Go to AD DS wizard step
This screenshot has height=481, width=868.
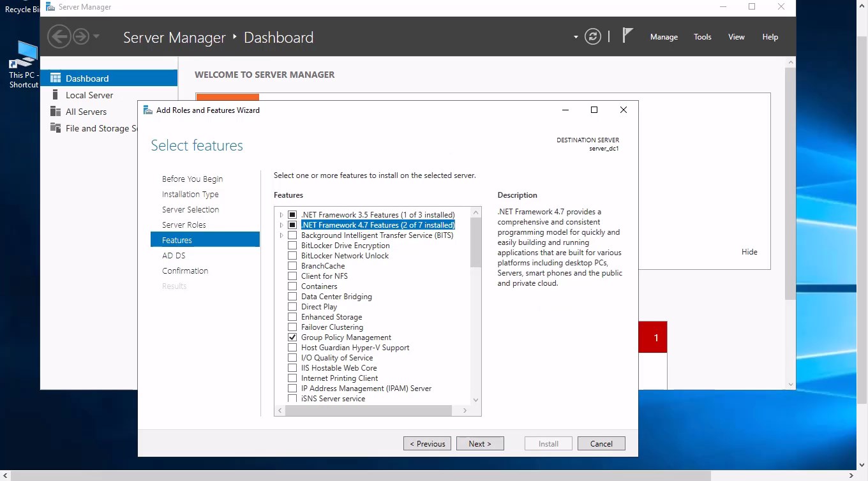click(x=174, y=256)
